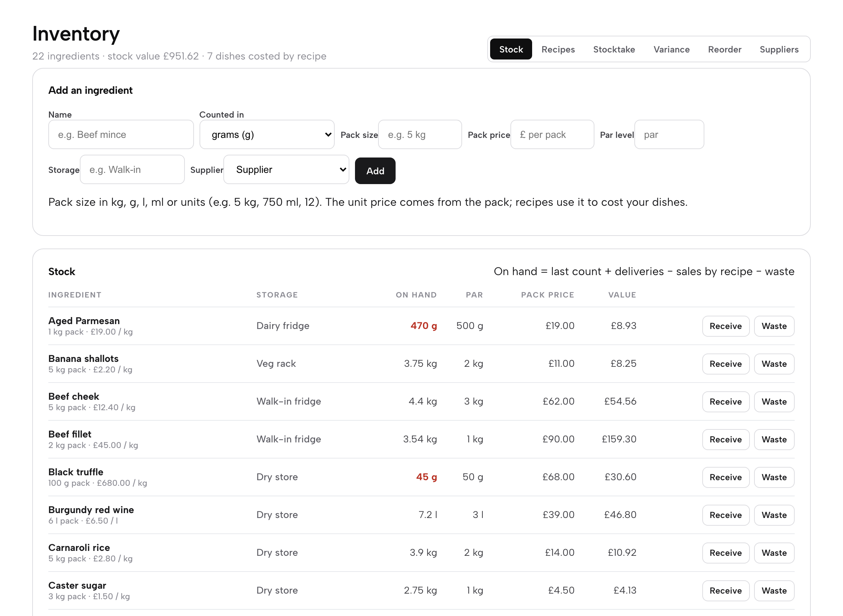Focus the ingredient Name field

(121, 134)
